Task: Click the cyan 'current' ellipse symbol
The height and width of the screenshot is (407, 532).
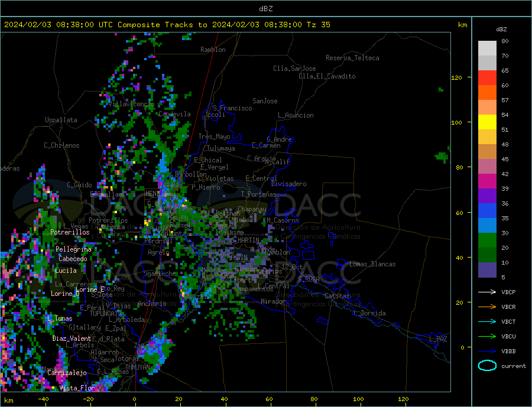Action: (x=487, y=366)
